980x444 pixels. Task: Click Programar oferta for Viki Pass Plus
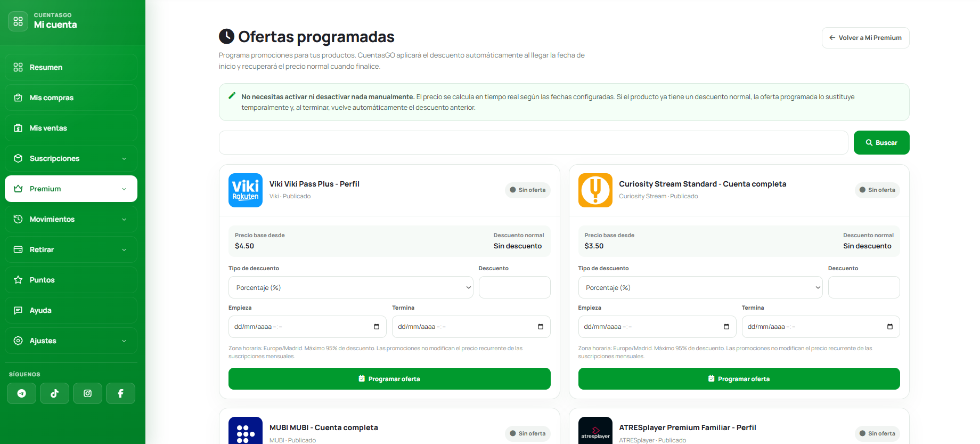[x=389, y=379]
